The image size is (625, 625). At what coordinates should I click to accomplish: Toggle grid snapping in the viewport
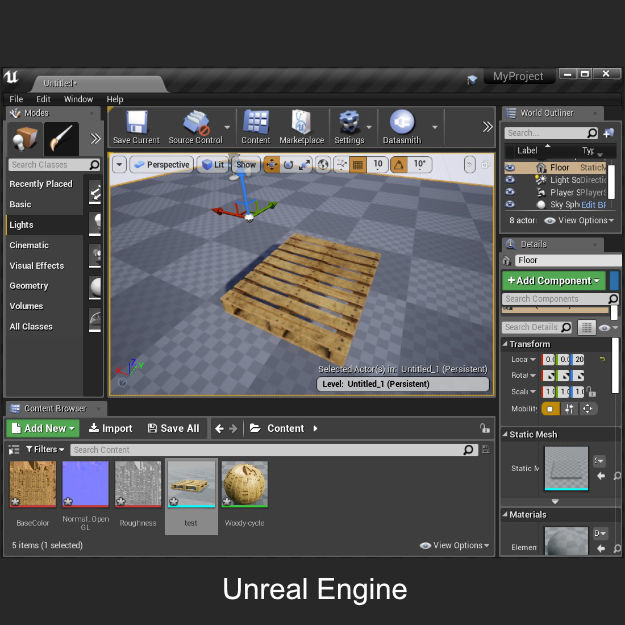click(358, 164)
